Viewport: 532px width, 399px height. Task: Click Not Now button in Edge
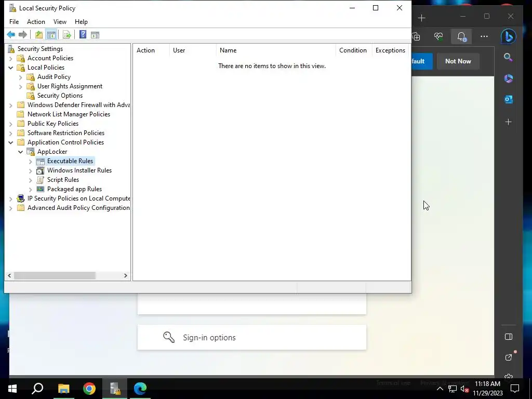[458, 61]
